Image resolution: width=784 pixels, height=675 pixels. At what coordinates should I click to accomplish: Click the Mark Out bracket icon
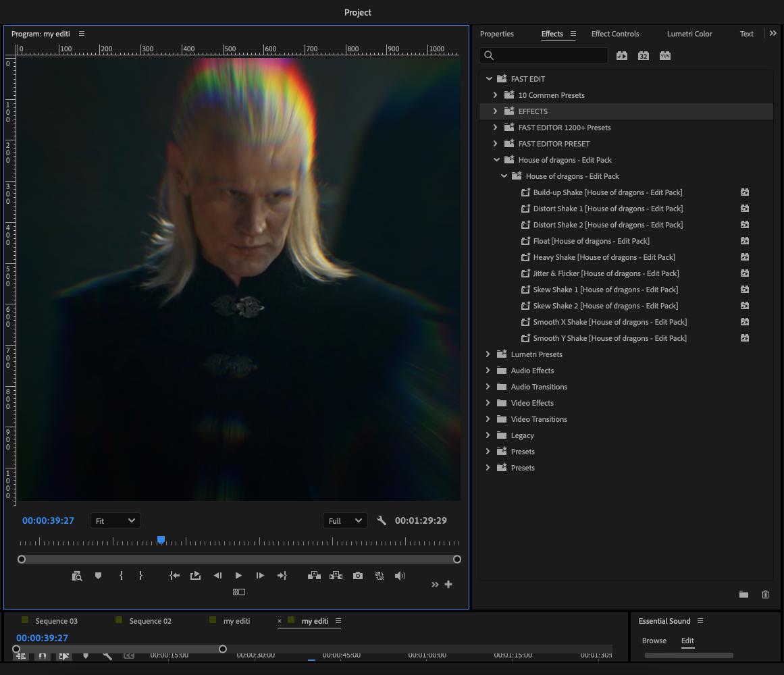[x=140, y=576]
